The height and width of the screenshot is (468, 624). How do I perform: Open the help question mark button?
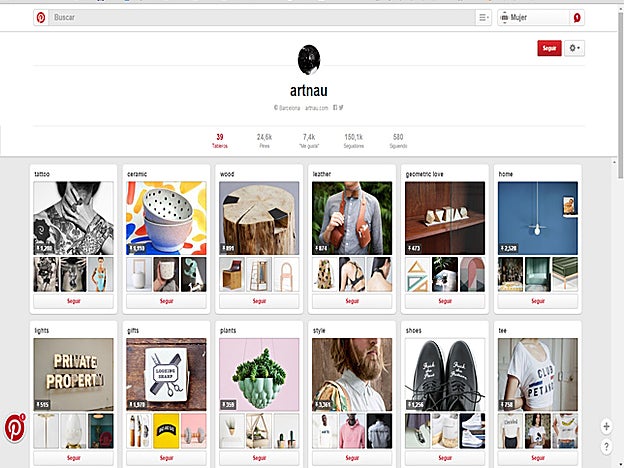click(x=606, y=444)
